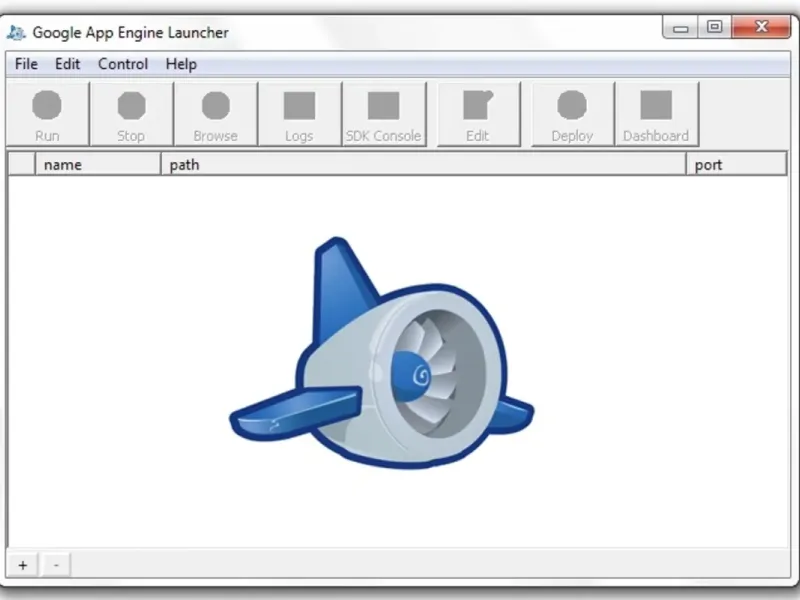The height and width of the screenshot is (600, 800).
Task: Open app in browser via Browse icon
Action: 216,114
